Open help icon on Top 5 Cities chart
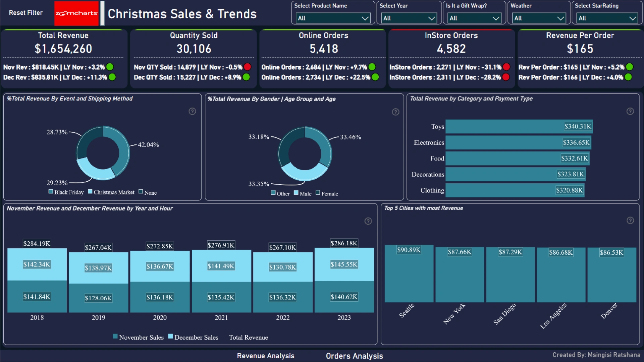The image size is (644, 362). 630,221
